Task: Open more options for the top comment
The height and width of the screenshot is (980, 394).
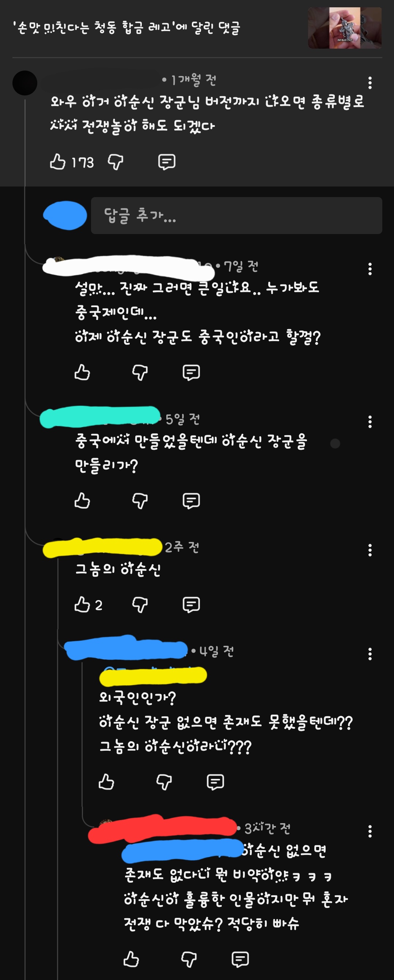Action: pyautogui.click(x=370, y=83)
